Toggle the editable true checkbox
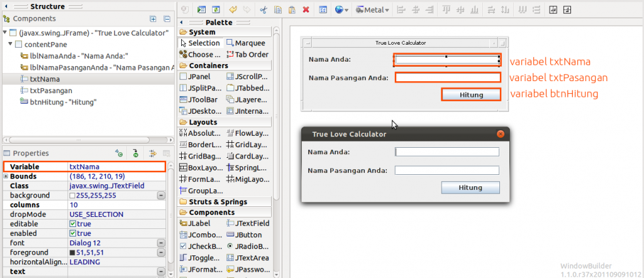 click(73, 224)
